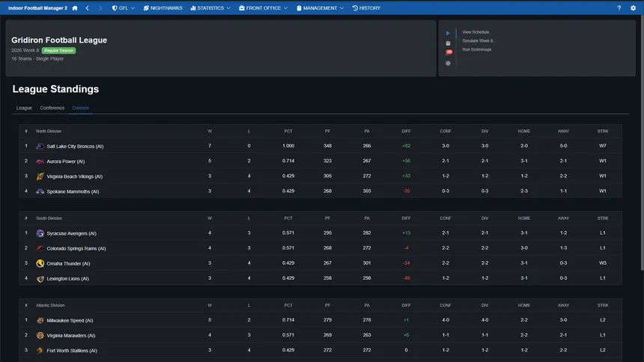The image size is (644, 362).
Task: Click the vertical scrollbar on the right
Action: click(x=642, y=144)
